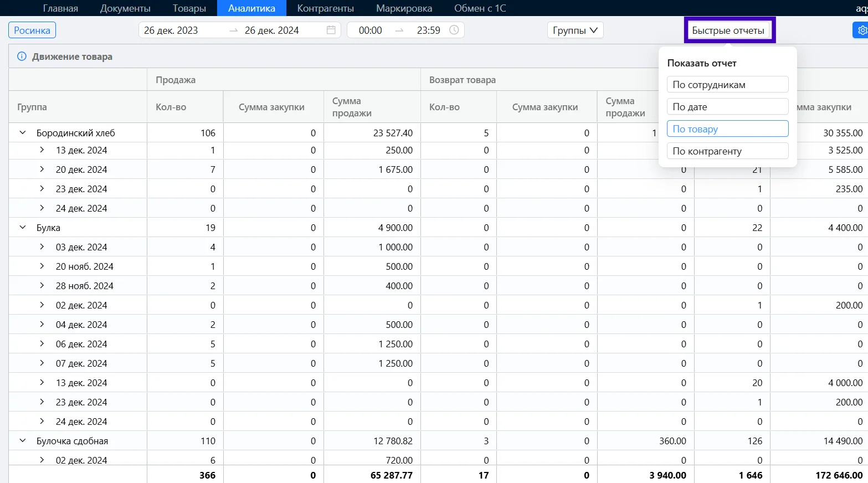Click total purchase sum 172 646.00

839,475
